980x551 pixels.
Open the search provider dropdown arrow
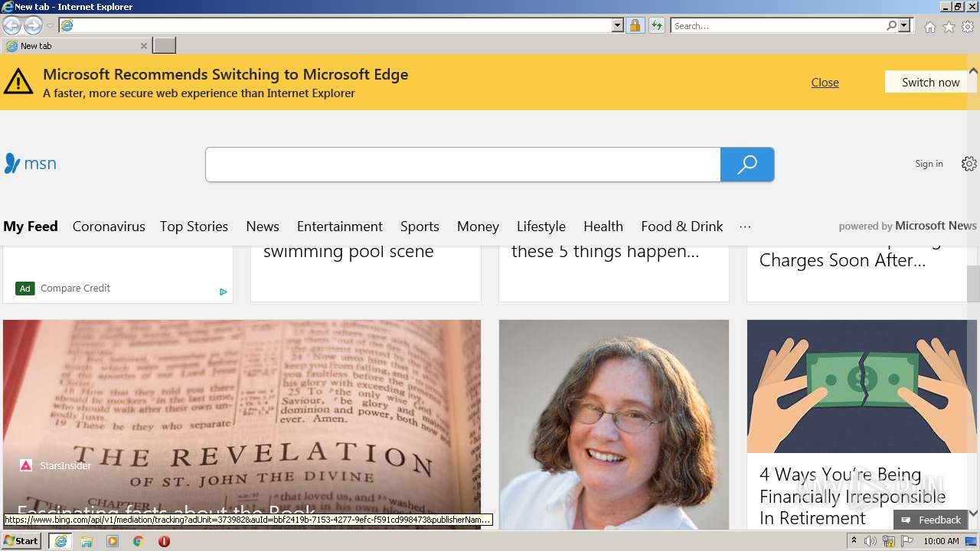point(904,25)
